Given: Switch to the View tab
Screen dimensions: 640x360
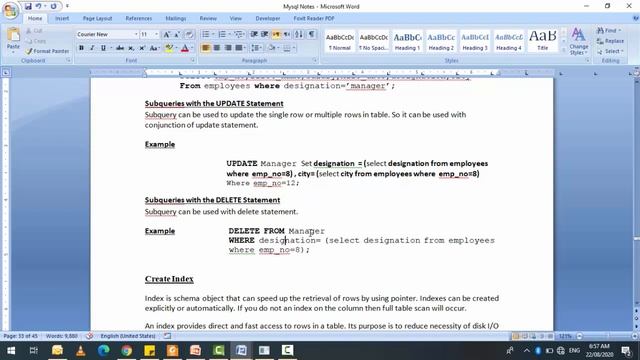Looking at the screenshot, I should point(236,19).
